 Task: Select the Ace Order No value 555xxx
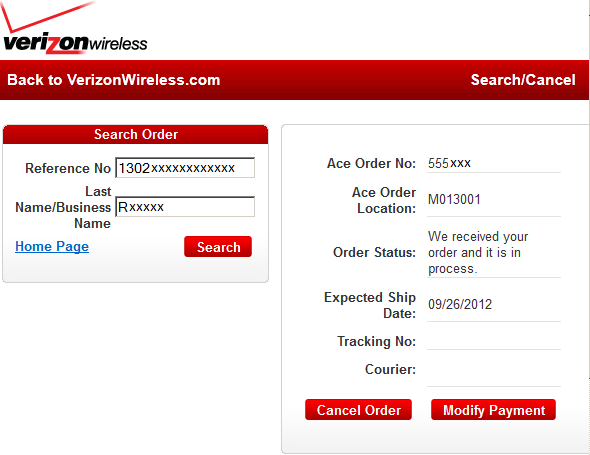point(449,163)
